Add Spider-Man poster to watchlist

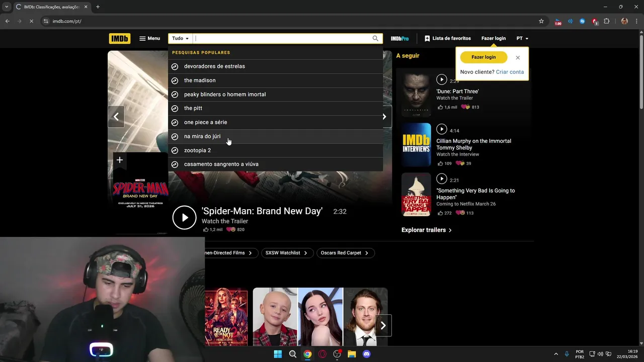[120, 160]
